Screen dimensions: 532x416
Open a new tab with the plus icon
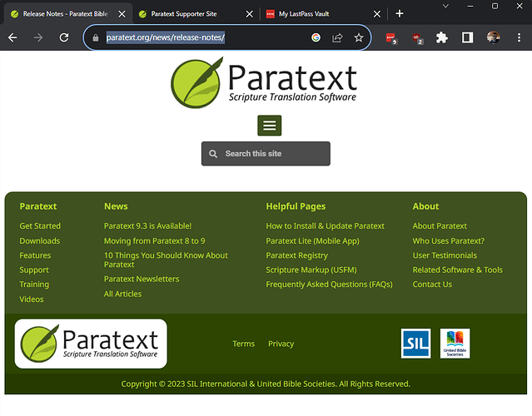(400, 14)
